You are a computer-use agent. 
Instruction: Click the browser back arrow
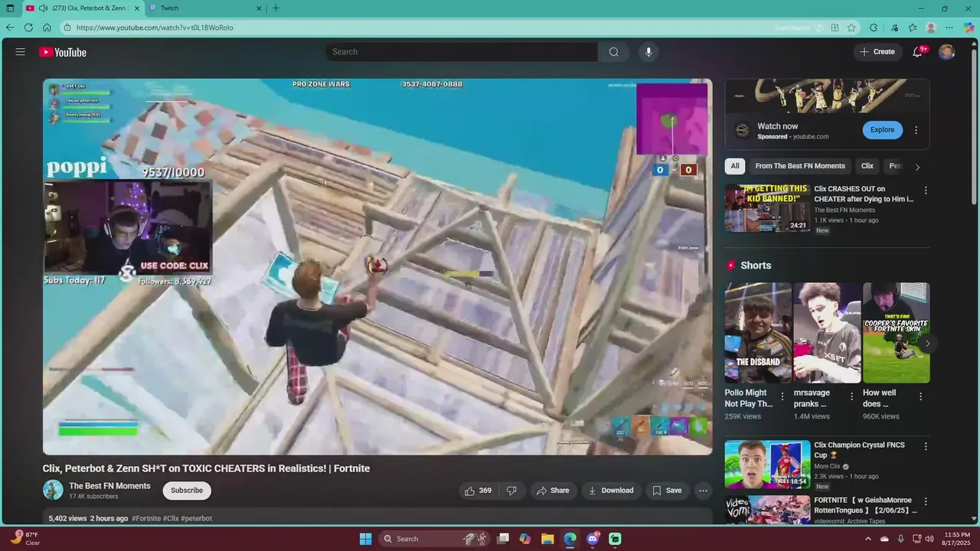pos(10,28)
